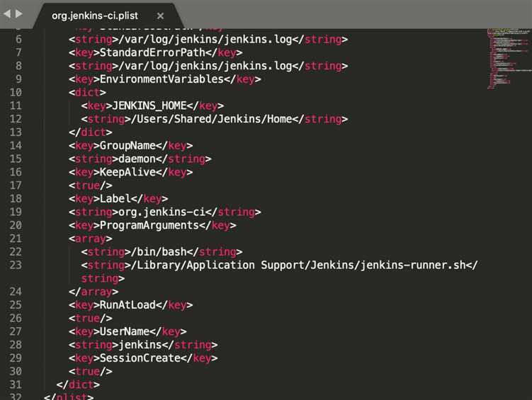Click the SessionCreate key text
Screen dimensions: 532x400
point(140,358)
